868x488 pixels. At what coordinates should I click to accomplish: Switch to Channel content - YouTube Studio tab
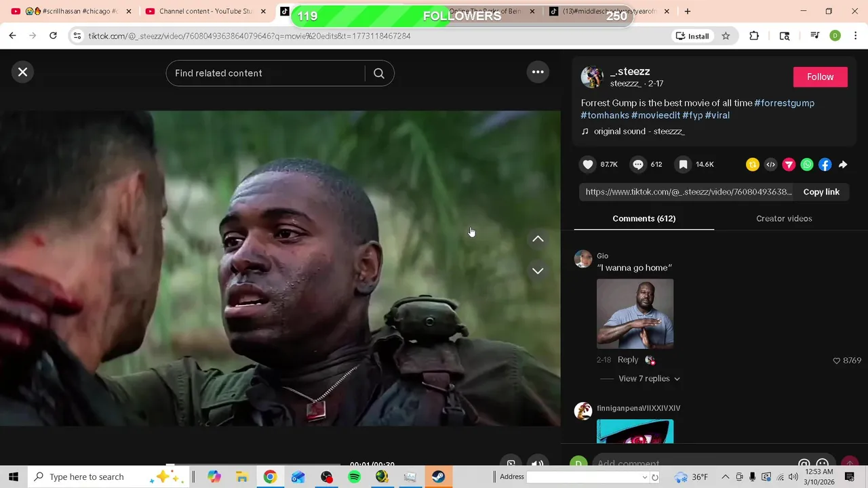tap(205, 12)
